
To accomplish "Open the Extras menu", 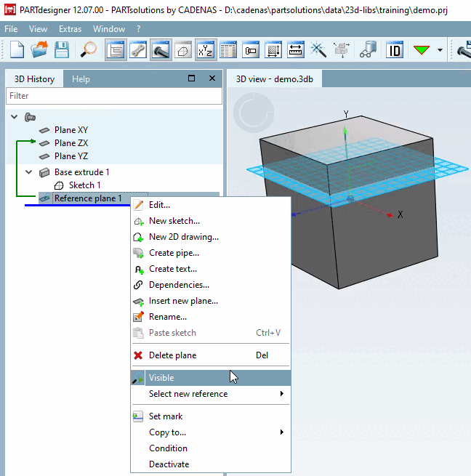I will tap(71, 29).
